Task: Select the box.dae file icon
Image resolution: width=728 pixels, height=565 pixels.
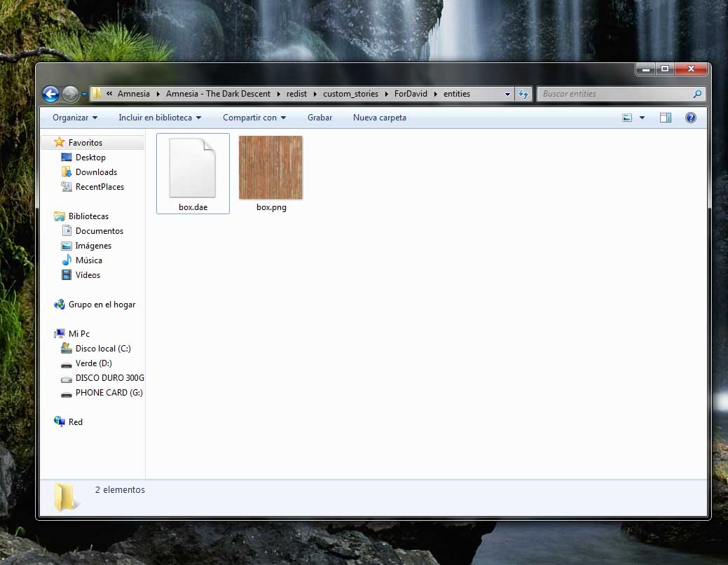Action: [193, 168]
